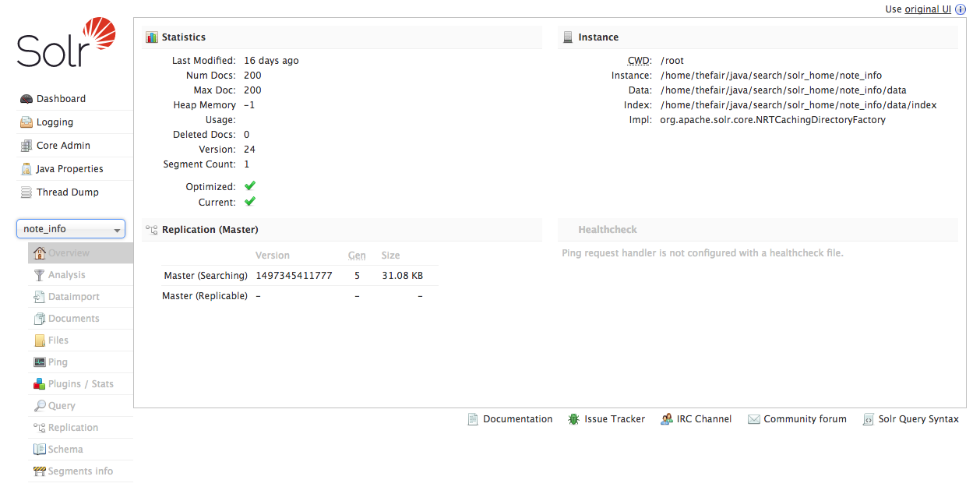The width and height of the screenshot is (980, 501).
Task: Open Segments info page
Action: (81, 471)
